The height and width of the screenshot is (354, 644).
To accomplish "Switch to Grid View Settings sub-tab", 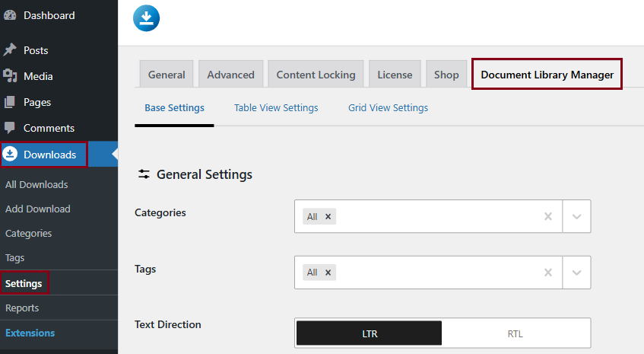I will (x=388, y=107).
